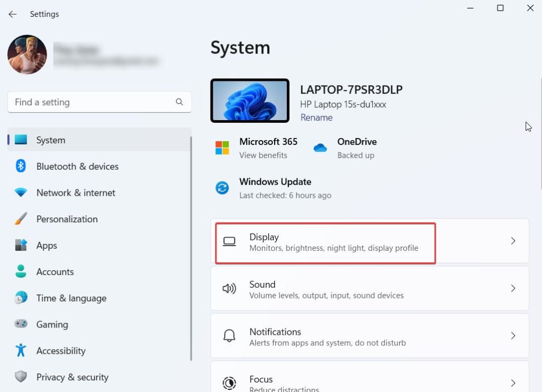The image size is (542, 392).
Task: Click the Gaming controller icon
Action: click(x=21, y=324)
